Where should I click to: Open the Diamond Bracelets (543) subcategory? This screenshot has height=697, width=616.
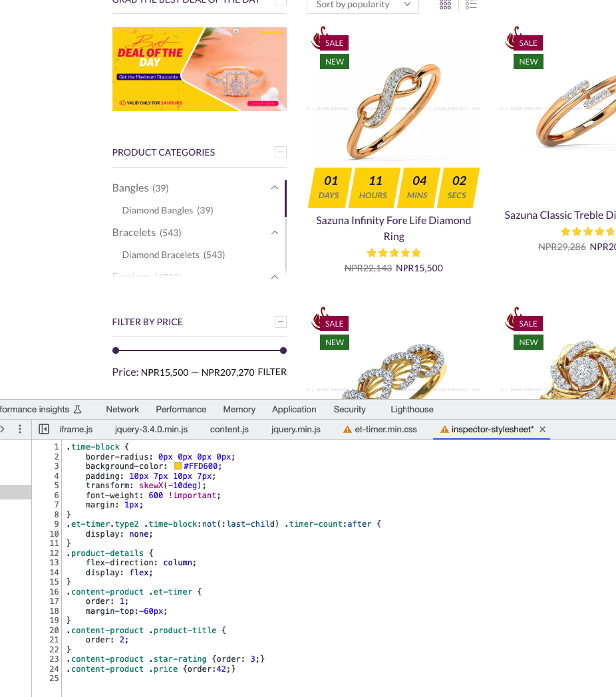click(174, 255)
